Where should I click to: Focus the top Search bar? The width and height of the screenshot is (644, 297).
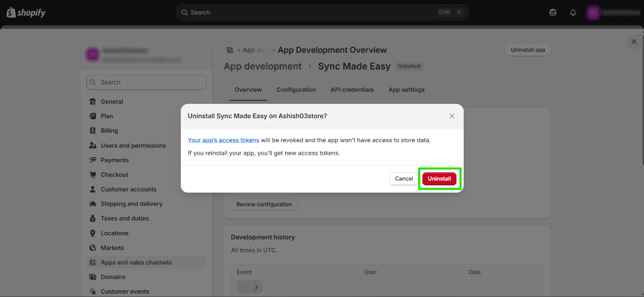[x=322, y=13]
